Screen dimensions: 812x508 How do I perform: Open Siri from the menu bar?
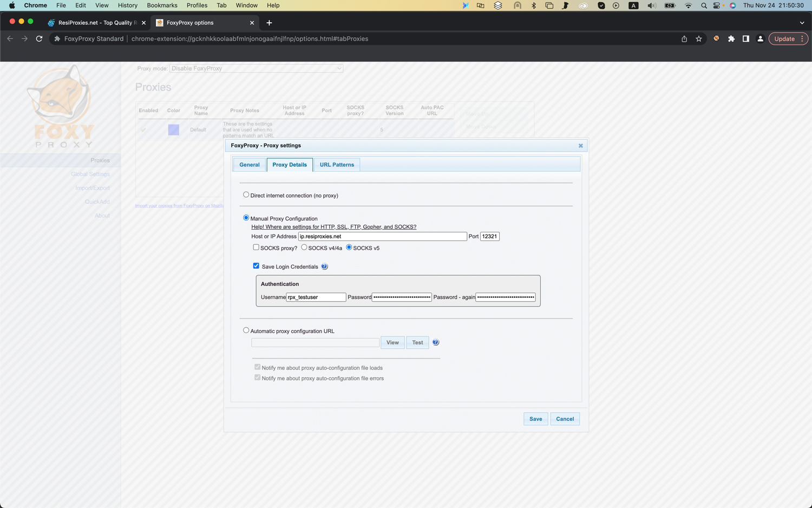point(732,5)
